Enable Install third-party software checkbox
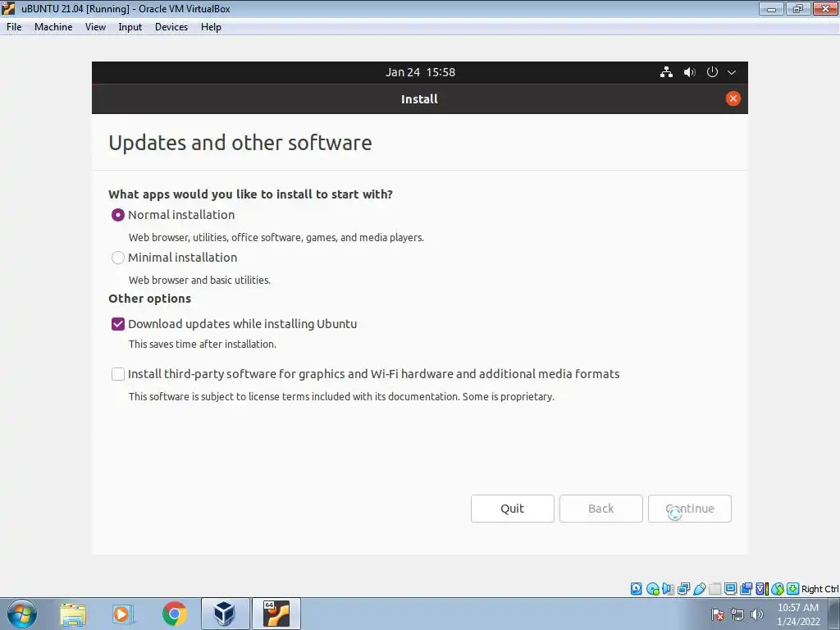The height and width of the screenshot is (630, 840). pyautogui.click(x=118, y=374)
